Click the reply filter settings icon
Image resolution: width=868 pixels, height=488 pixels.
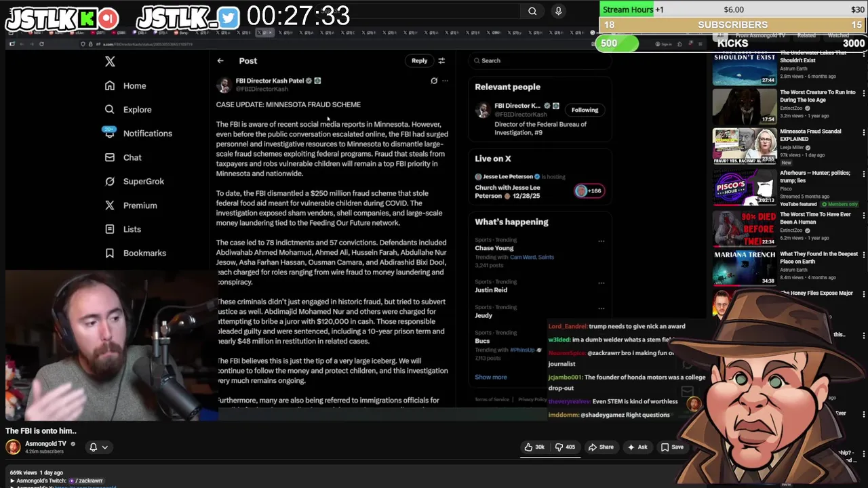[441, 61]
